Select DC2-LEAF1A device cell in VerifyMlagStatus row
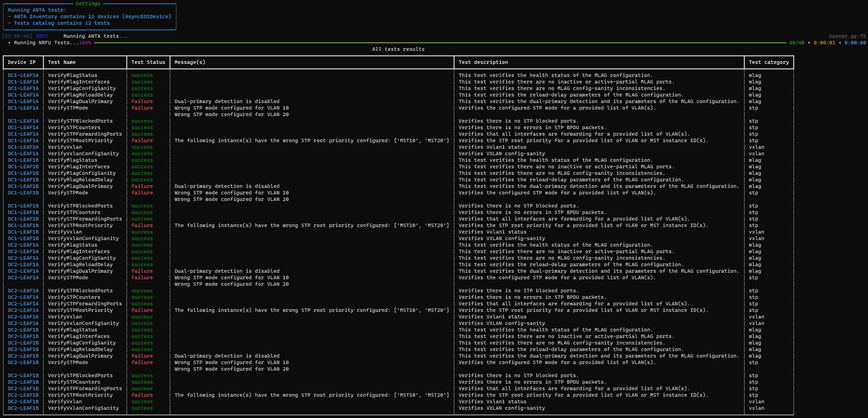The width and height of the screenshot is (868, 418). 23,245
